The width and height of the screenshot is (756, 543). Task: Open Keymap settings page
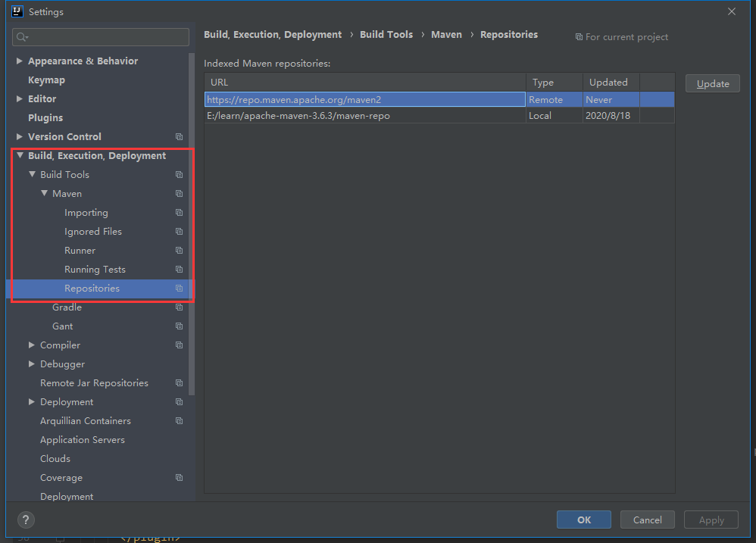46,80
